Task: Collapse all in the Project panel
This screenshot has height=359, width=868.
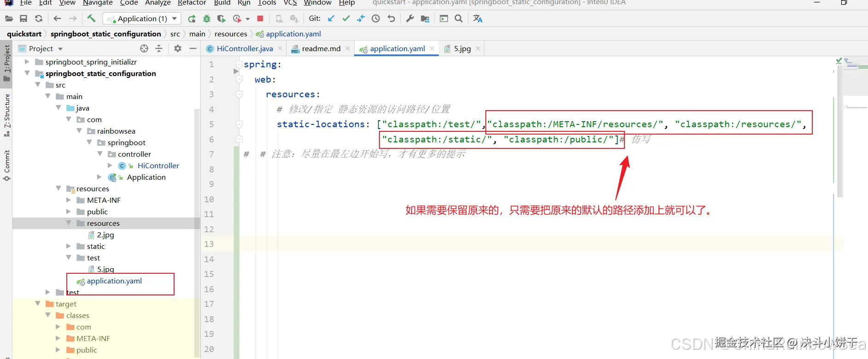Action: point(159,48)
